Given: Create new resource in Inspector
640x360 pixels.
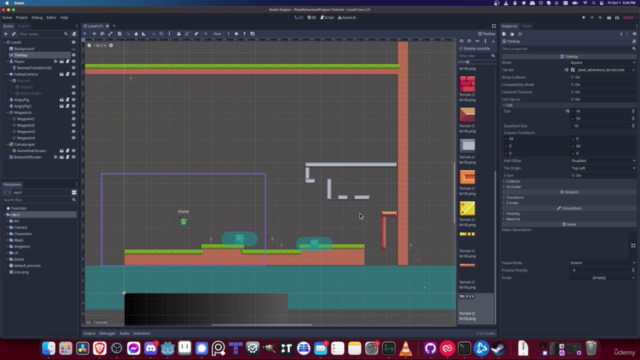Looking at the screenshot, I should click(x=504, y=34).
